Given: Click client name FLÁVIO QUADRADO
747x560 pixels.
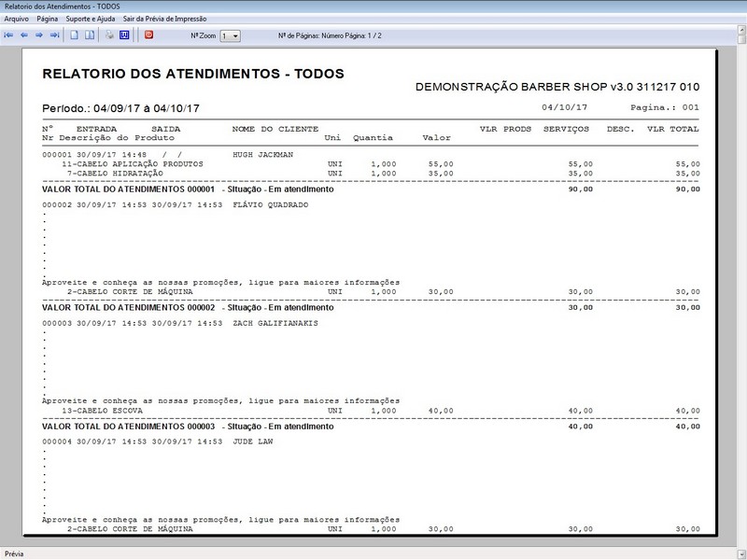Looking at the screenshot, I should click(x=271, y=204).
